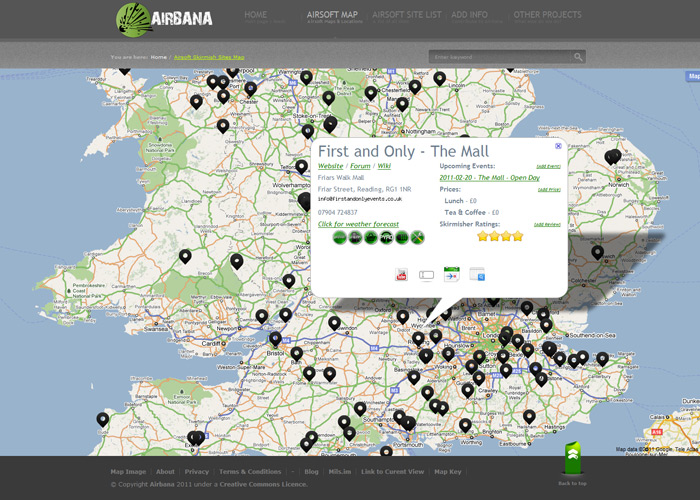
Task: Open the venue Website link
Action: tap(330, 165)
